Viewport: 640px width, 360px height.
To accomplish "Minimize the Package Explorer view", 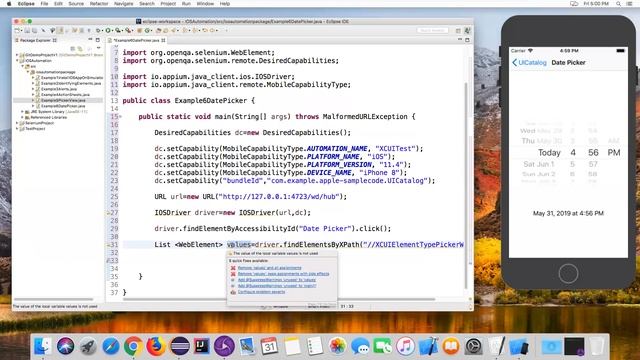I will [90, 40].
